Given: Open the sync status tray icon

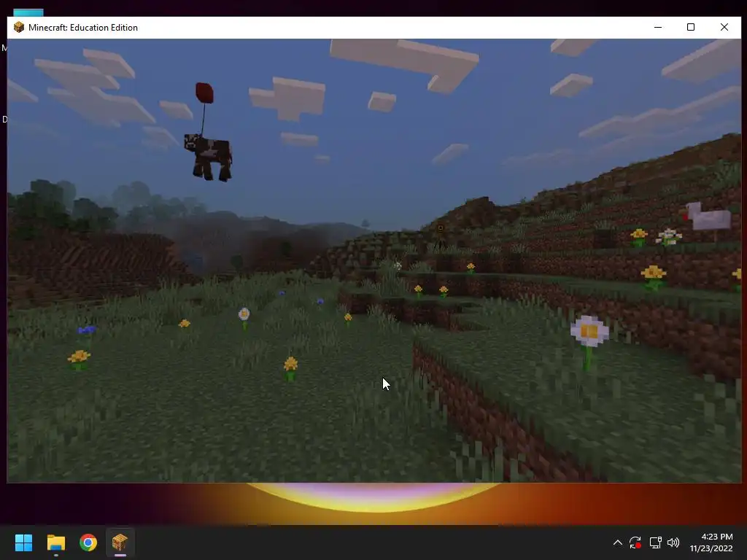Looking at the screenshot, I should pos(635,542).
